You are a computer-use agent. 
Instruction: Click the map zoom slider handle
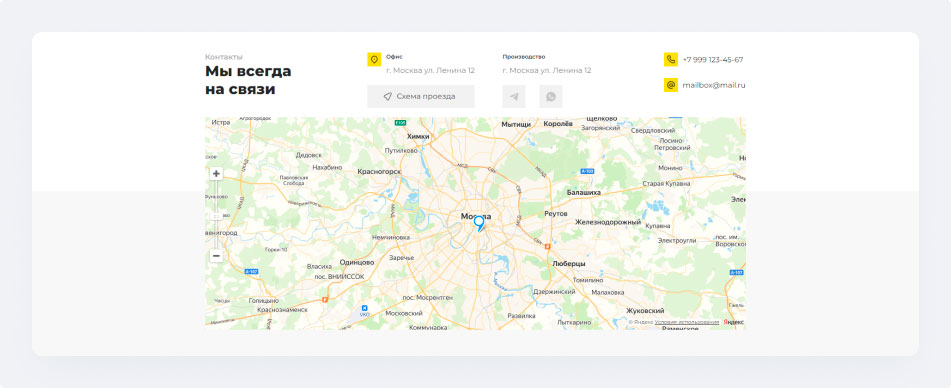pyautogui.click(x=216, y=215)
